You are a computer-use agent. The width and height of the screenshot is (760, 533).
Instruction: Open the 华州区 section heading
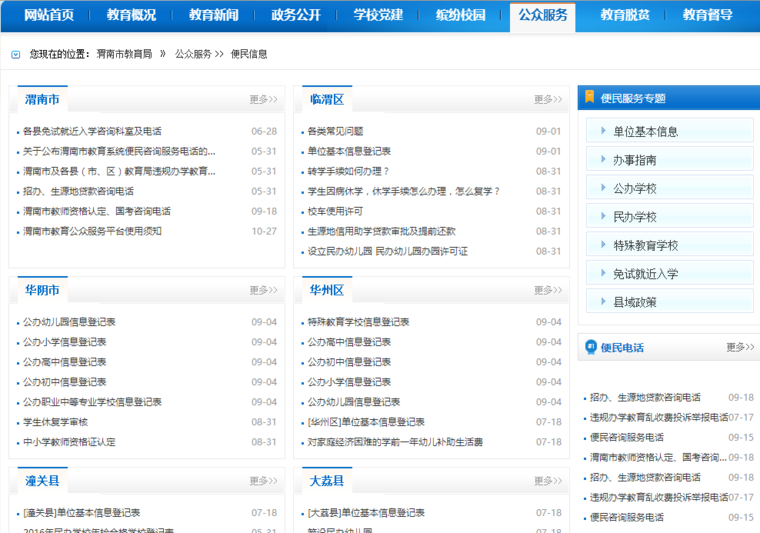coord(327,290)
